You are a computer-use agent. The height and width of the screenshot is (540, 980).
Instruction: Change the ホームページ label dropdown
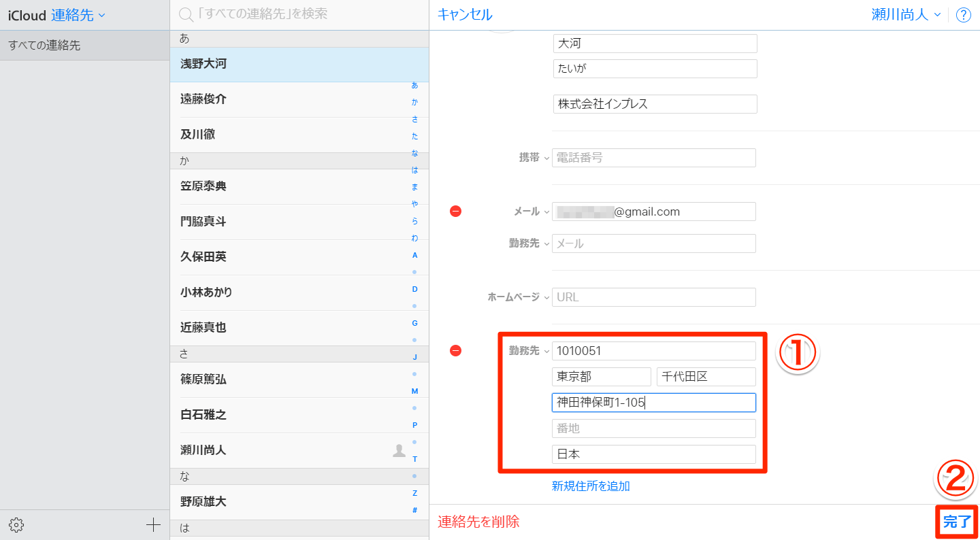point(519,297)
